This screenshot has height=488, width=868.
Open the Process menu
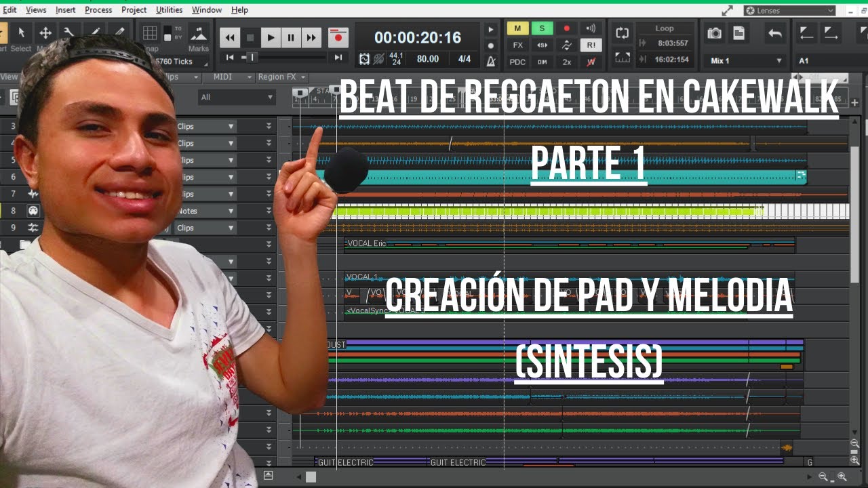point(98,10)
